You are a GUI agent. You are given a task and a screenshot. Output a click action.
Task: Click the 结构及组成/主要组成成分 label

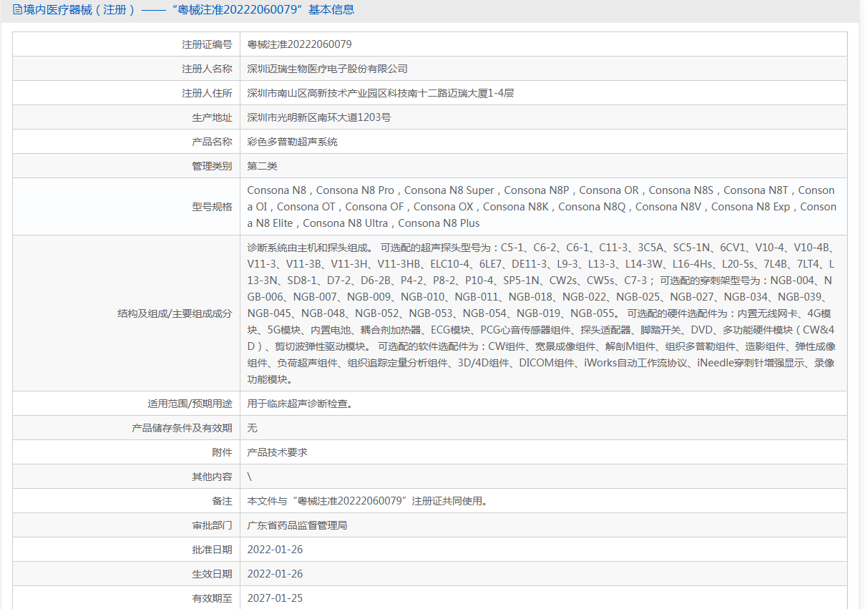(x=175, y=313)
